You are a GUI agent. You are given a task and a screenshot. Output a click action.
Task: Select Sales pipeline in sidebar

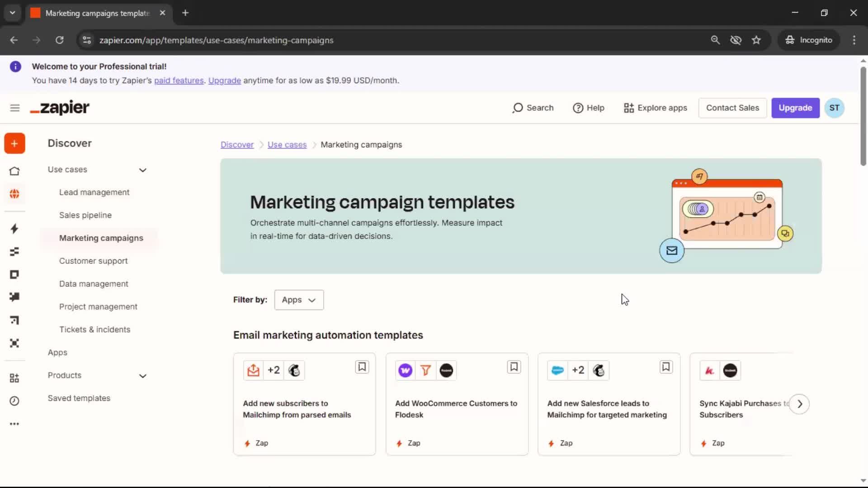pyautogui.click(x=85, y=216)
